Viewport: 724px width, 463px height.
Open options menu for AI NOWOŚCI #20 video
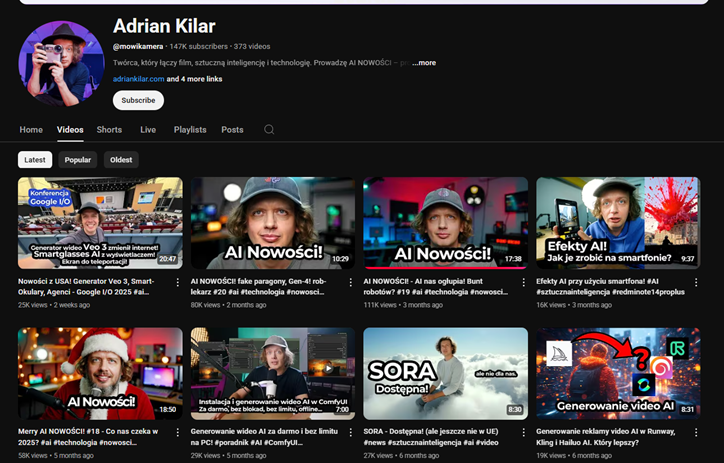click(350, 282)
